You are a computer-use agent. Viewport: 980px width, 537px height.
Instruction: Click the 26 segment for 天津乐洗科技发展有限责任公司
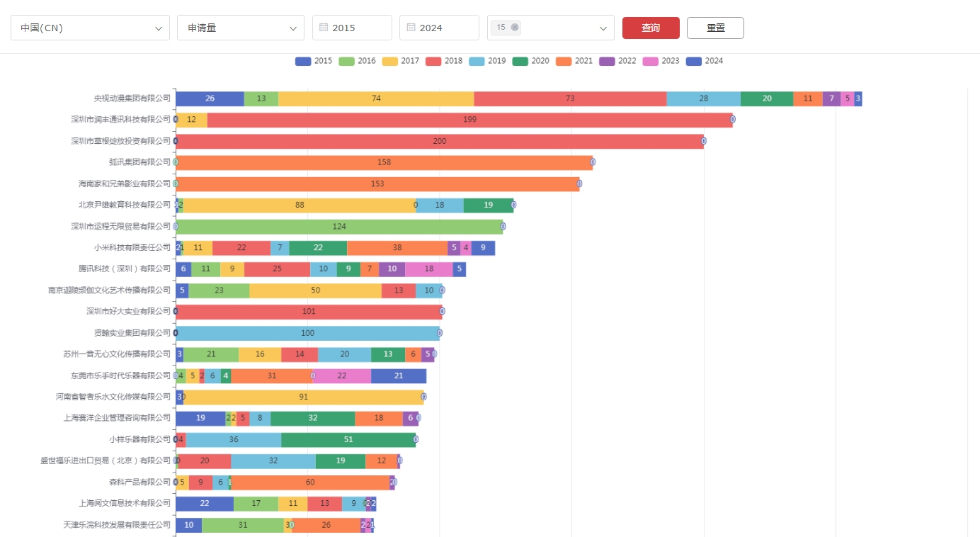(x=326, y=524)
